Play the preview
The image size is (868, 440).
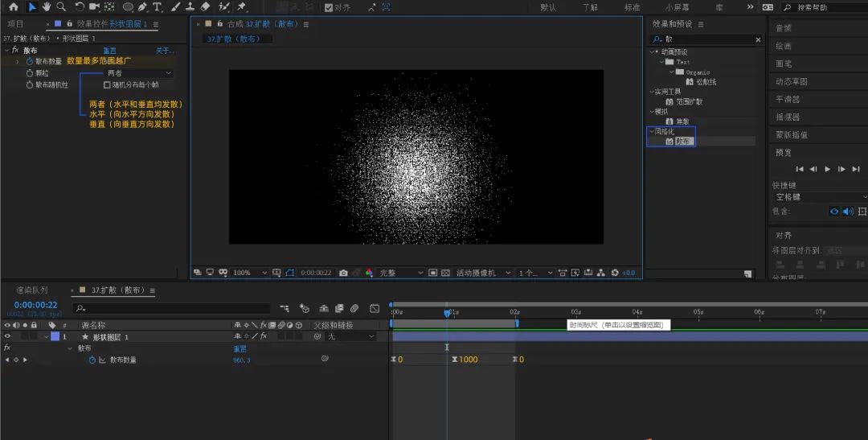point(828,169)
